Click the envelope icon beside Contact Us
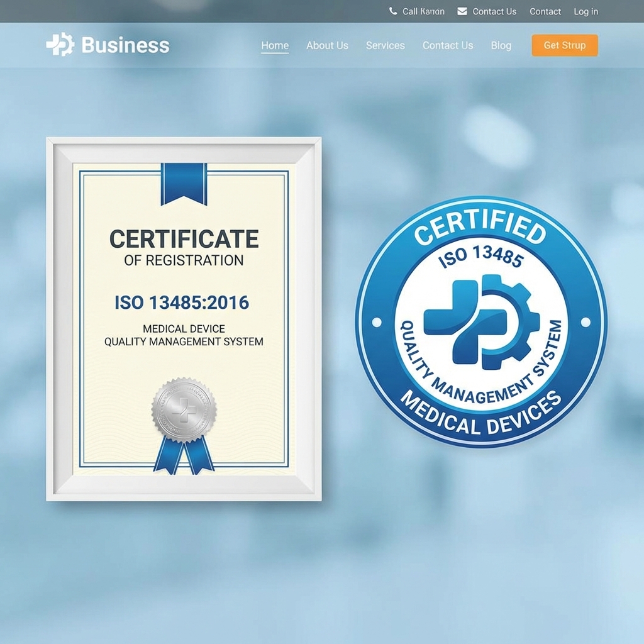Screen dimensions: 644x644 point(462,11)
